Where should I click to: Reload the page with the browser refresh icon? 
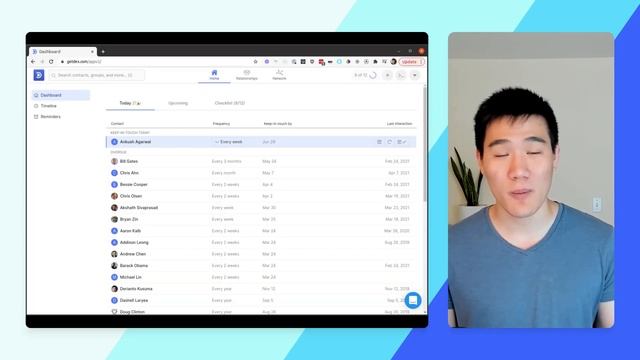(51, 62)
